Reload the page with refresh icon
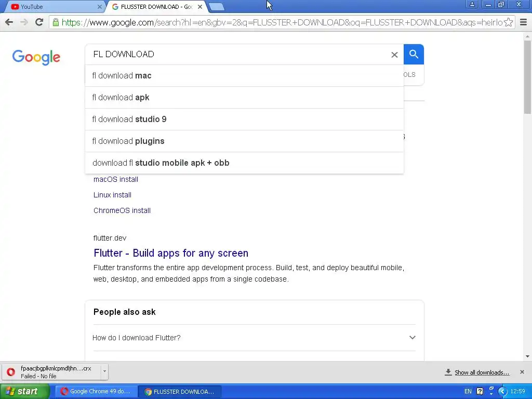The width and height of the screenshot is (532, 399). tap(39, 22)
